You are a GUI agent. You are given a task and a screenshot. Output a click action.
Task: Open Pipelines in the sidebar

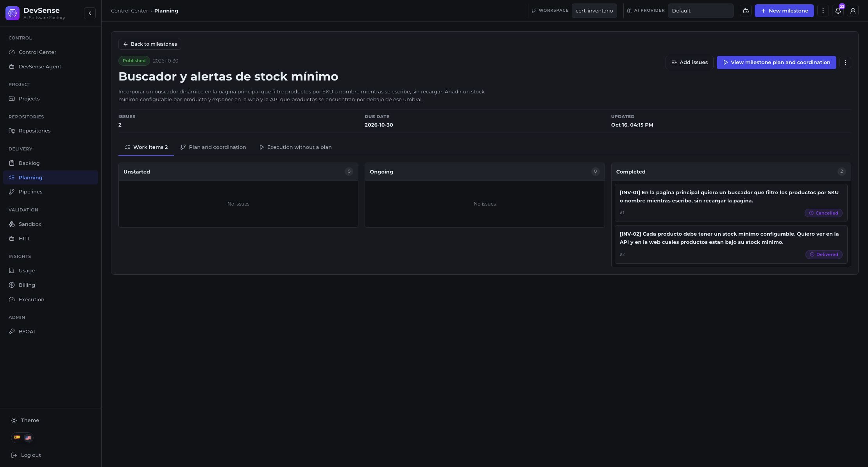(x=50, y=192)
